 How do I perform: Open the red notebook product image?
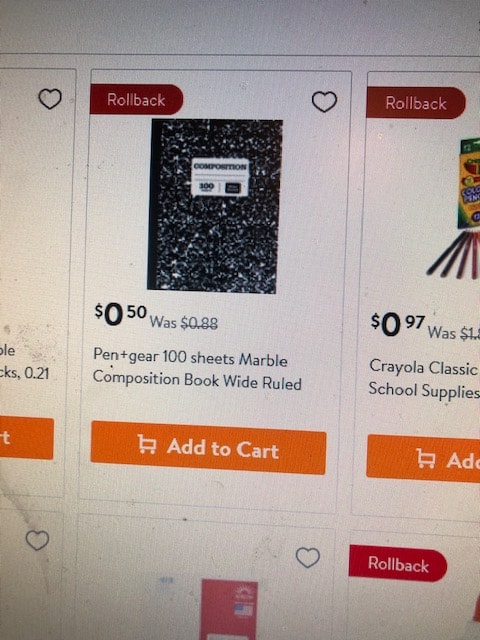[229, 609]
